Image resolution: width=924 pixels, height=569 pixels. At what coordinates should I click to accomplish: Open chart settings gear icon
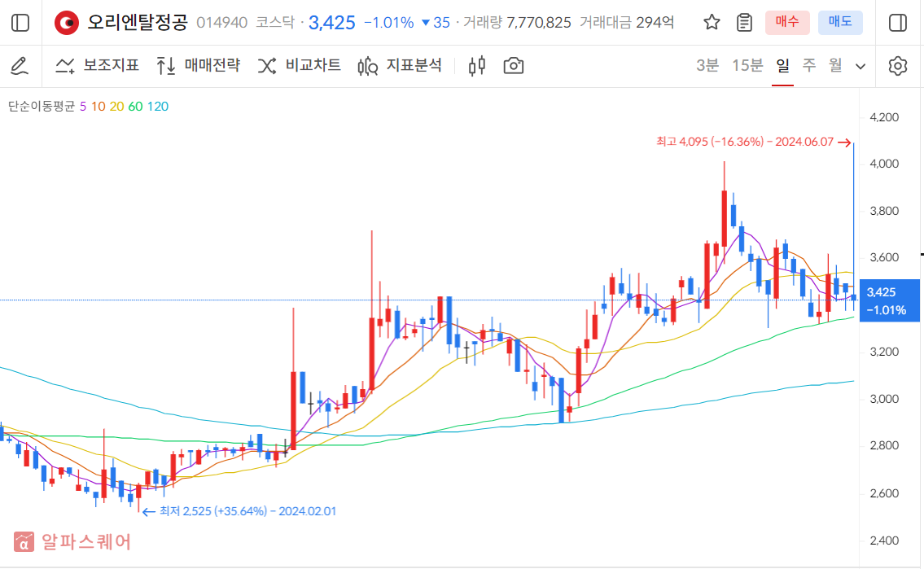[897, 66]
